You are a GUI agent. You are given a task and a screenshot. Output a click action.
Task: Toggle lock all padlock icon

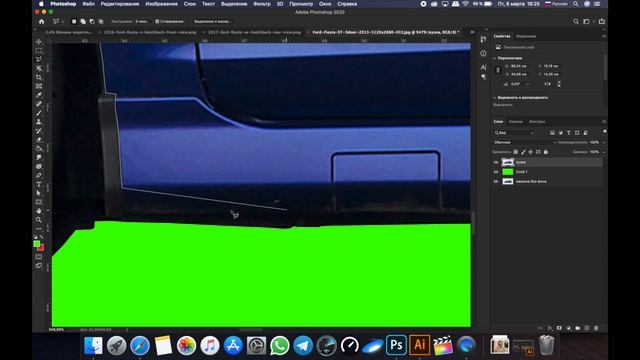546,152
